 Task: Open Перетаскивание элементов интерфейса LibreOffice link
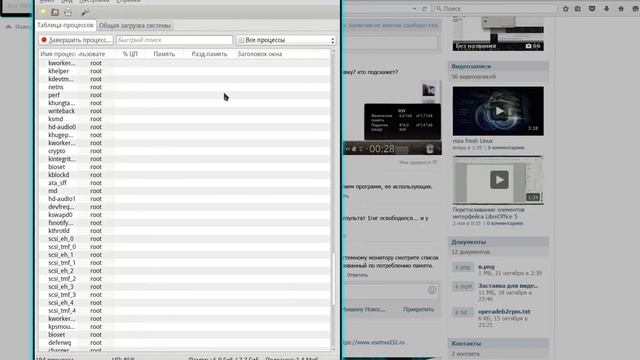489,213
